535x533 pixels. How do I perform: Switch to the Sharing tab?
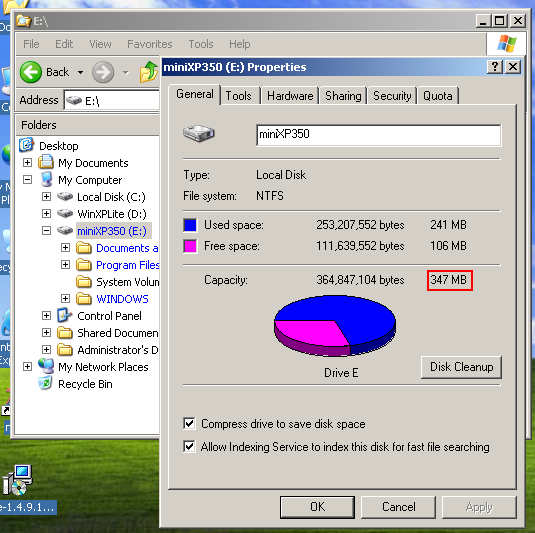343,96
